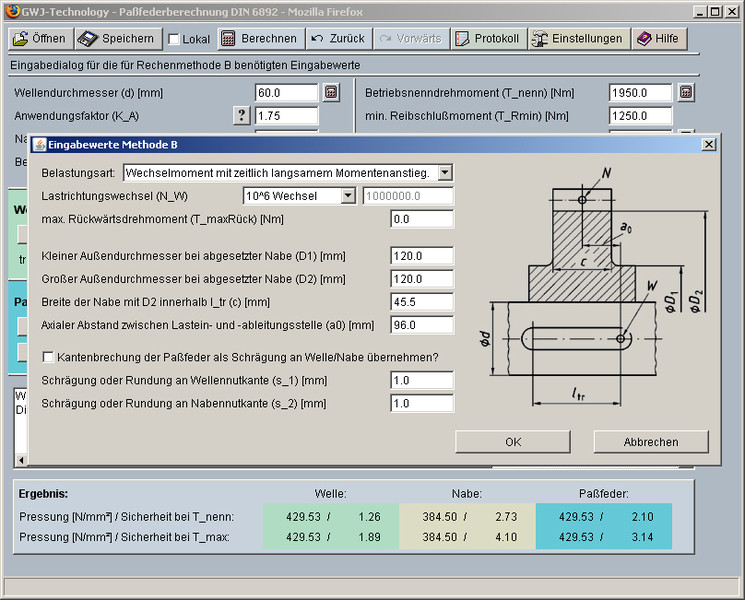Click calculator icon next to Betriebsnenndrehmoment
This screenshot has height=600, width=745.
[x=685, y=93]
